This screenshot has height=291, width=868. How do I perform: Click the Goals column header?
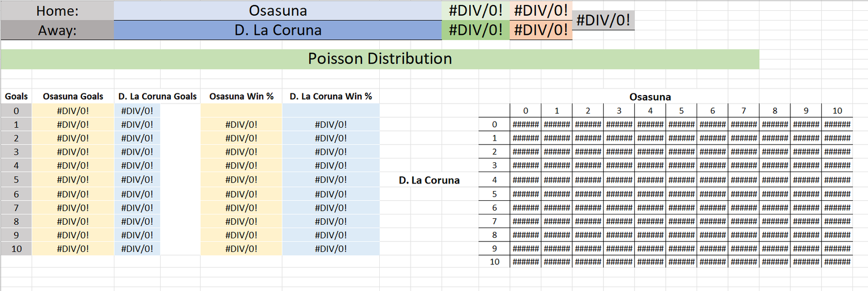coord(16,96)
